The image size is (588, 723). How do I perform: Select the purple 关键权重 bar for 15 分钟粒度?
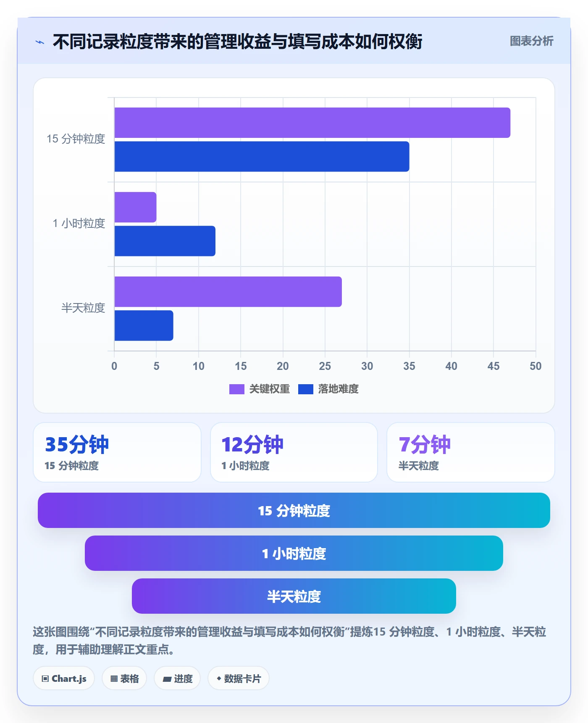pyautogui.click(x=312, y=123)
